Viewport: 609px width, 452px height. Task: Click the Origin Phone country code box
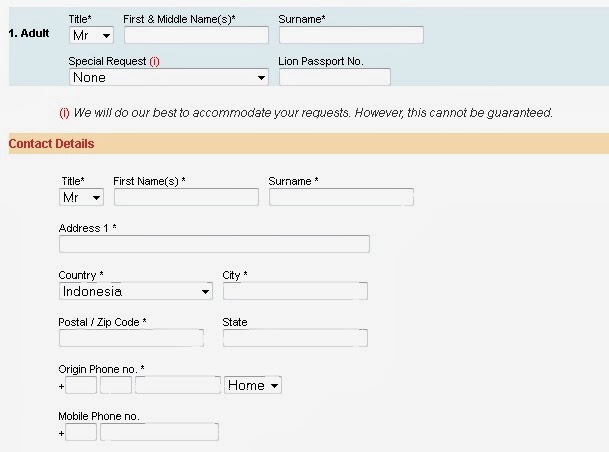pos(81,385)
